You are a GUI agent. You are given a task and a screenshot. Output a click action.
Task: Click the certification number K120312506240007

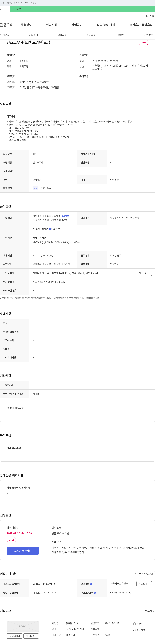[x=121, y=593]
